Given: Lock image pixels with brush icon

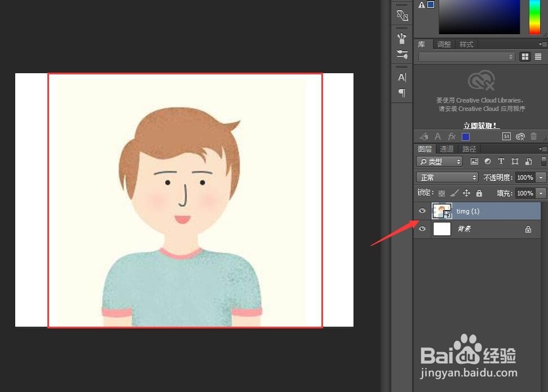Looking at the screenshot, I should 454,193.
